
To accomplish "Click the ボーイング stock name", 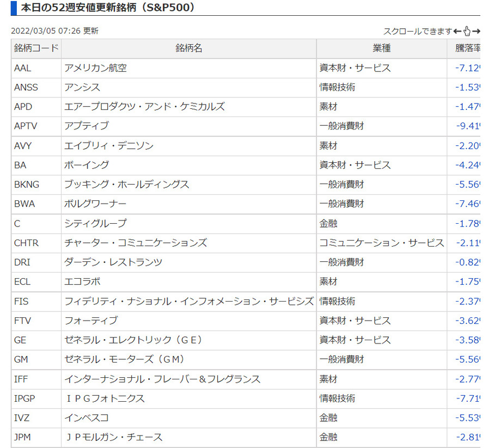I will click(87, 165).
